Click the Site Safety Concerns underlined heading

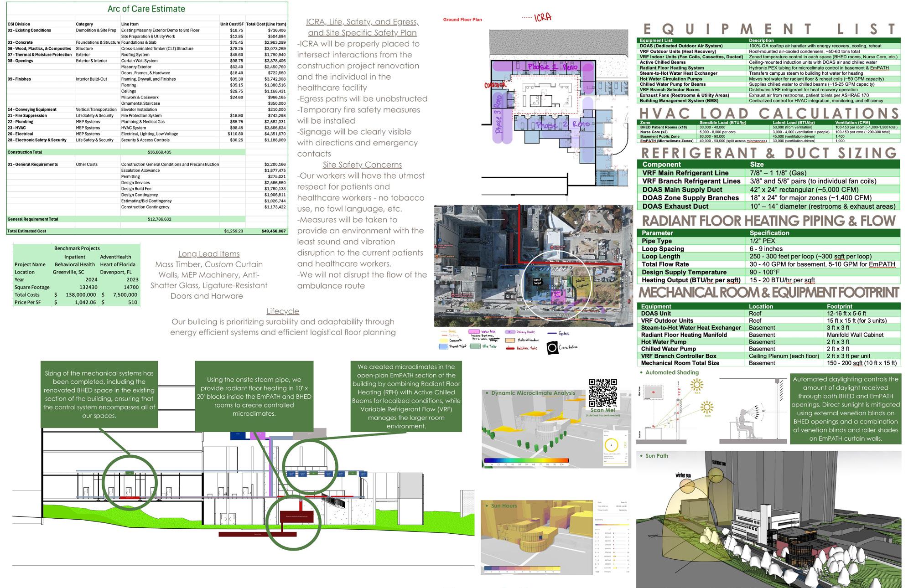(x=362, y=165)
